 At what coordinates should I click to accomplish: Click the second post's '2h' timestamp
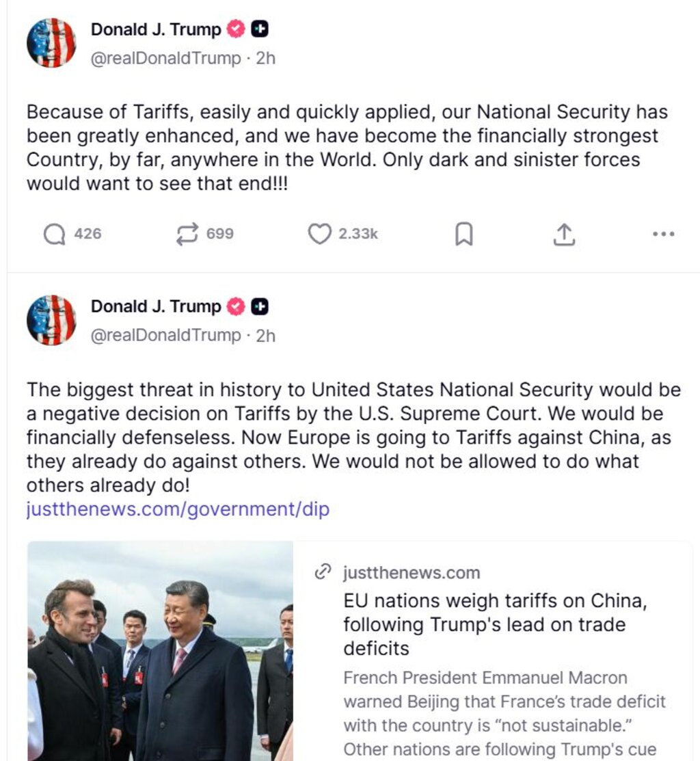pos(266,336)
